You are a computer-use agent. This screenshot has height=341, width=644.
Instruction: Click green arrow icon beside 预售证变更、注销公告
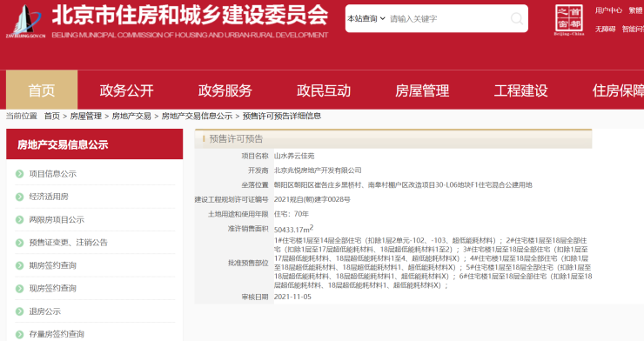click(x=19, y=243)
